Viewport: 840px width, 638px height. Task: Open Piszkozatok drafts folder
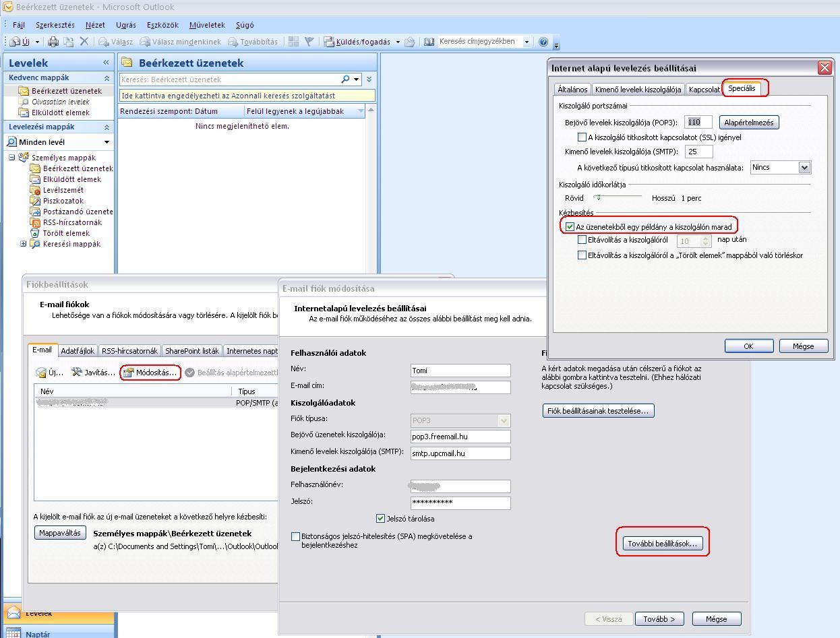(63, 201)
